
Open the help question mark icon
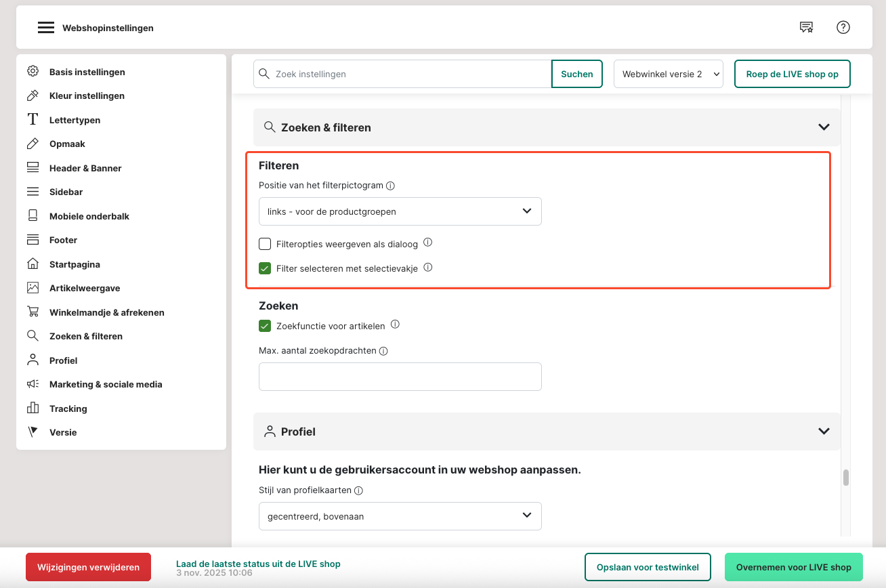843,28
